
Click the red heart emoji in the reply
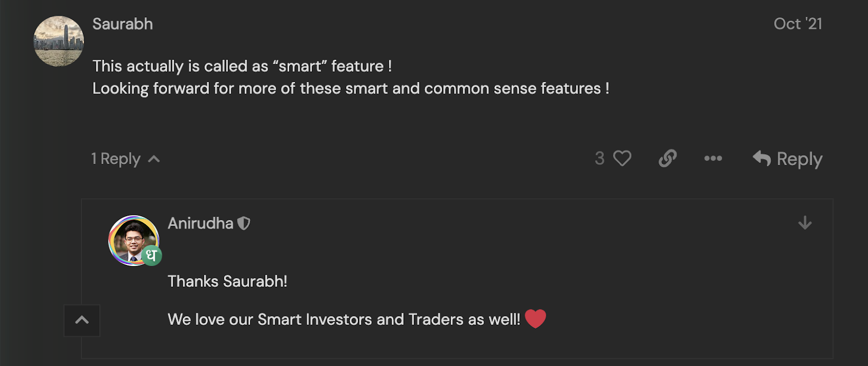pos(535,319)
